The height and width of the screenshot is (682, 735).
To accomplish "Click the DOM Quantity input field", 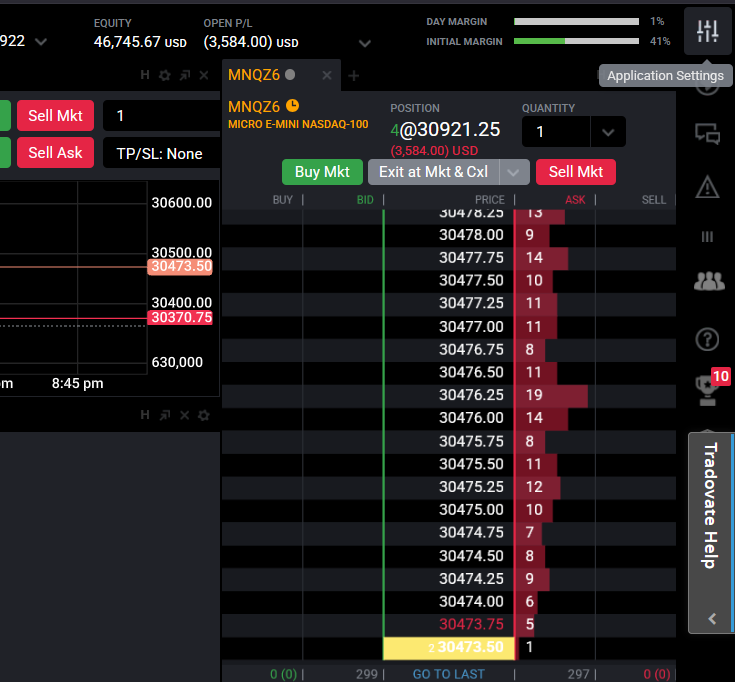I will pos(556,132).
